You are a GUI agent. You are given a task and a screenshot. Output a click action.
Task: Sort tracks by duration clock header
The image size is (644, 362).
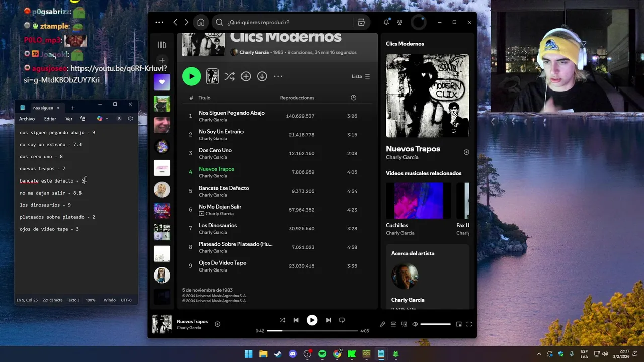(x=353, y=98)
